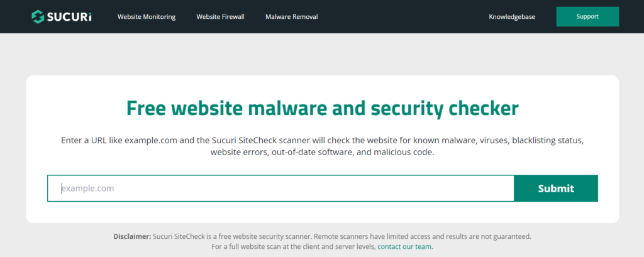Screen dimensions: 644x257
Task: Follow the contact our team link
Action: [405, 247]
